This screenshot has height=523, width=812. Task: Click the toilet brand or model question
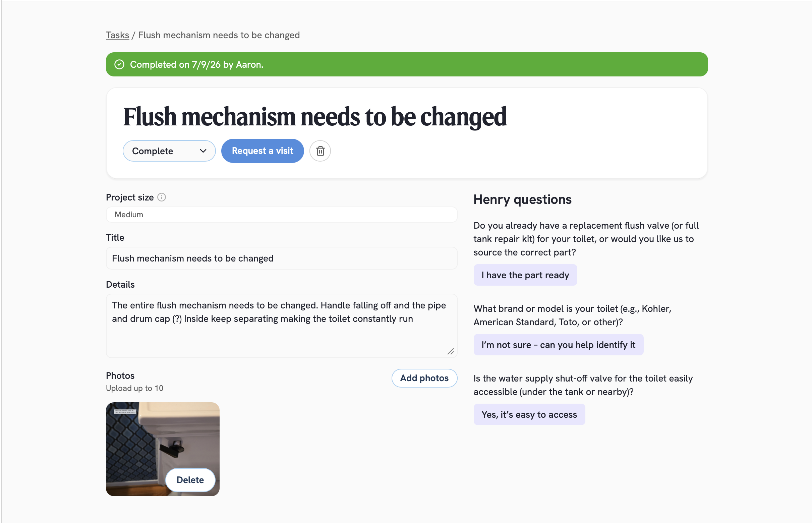click(573, 315)
